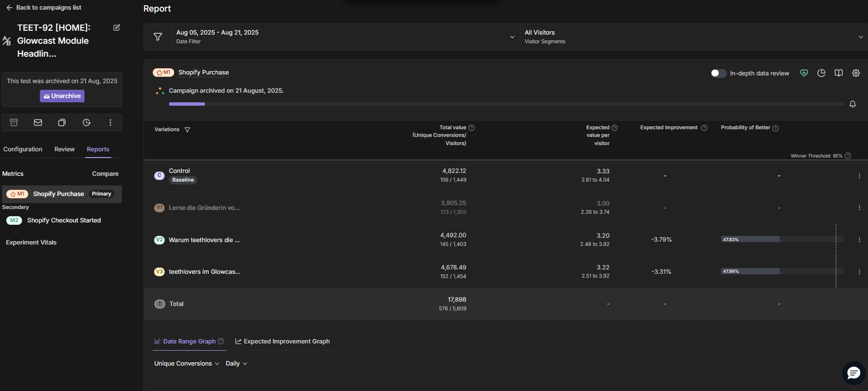Toggle In-depth data review switch
The height and width of the screenshot is (391, 868).
pyautogui.click(x=718, y=73)
